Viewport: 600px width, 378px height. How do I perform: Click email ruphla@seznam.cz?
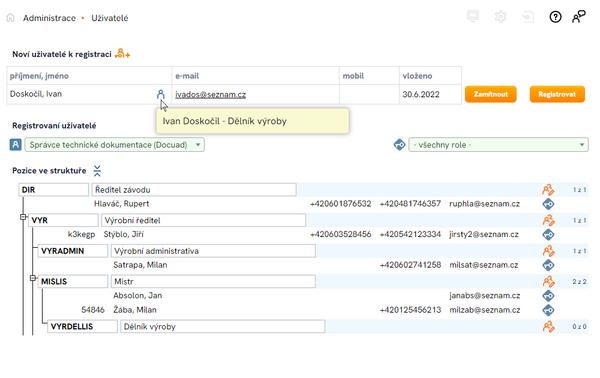tap(484, 204)
